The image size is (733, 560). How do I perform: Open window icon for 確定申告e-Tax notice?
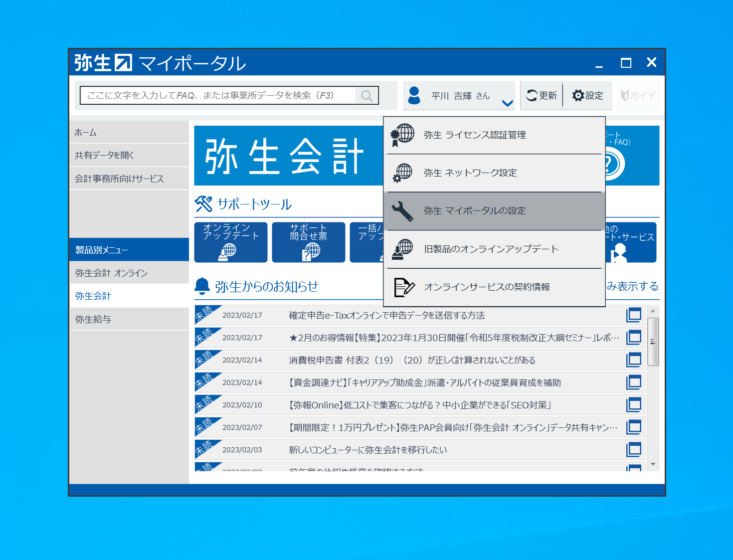[x=633, y=315]
